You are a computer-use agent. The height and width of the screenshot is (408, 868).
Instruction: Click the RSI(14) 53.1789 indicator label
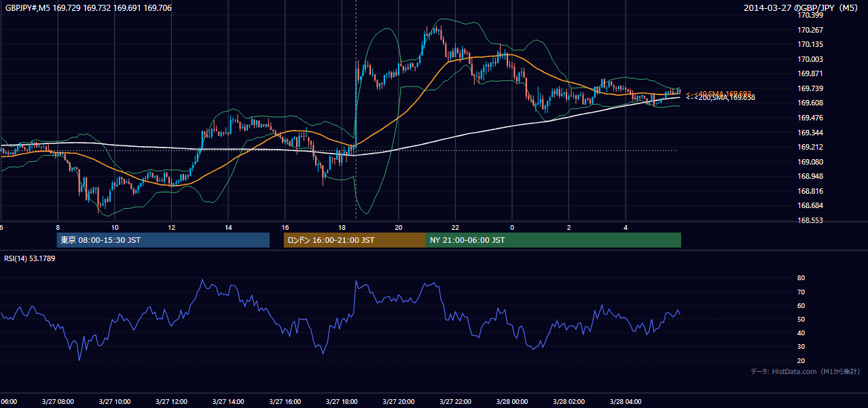(x=30, y=258)
